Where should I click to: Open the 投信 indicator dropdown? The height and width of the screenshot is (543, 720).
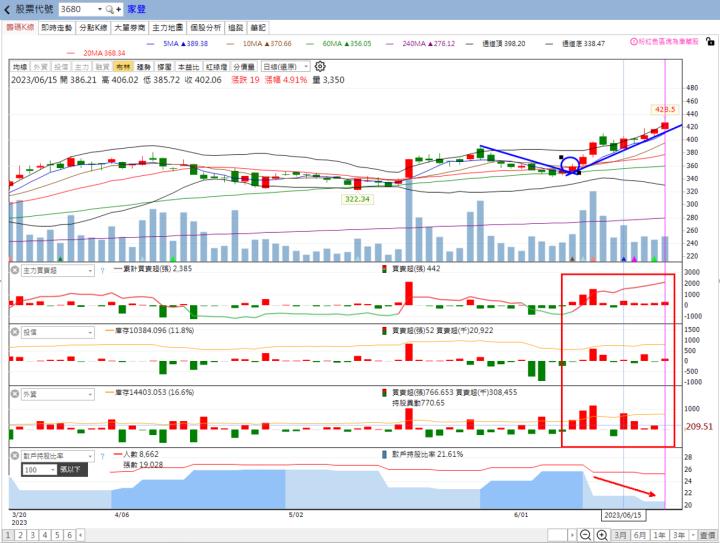(58, 332)
